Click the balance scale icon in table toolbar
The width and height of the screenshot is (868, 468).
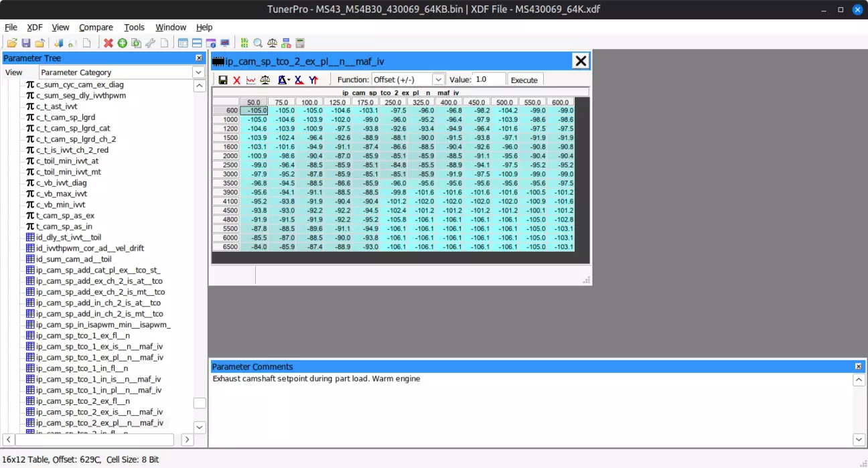pyautogui.click(x=265, y=80)
